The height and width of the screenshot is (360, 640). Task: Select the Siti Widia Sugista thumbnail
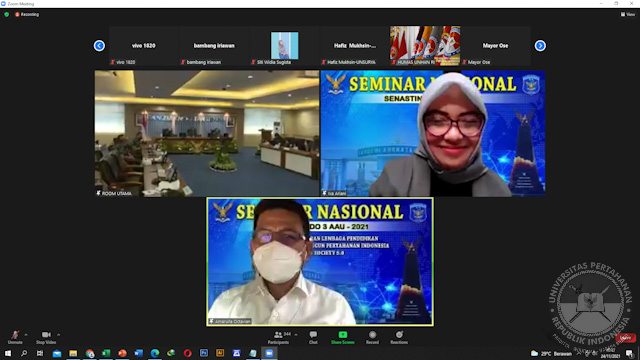point(284,46)
